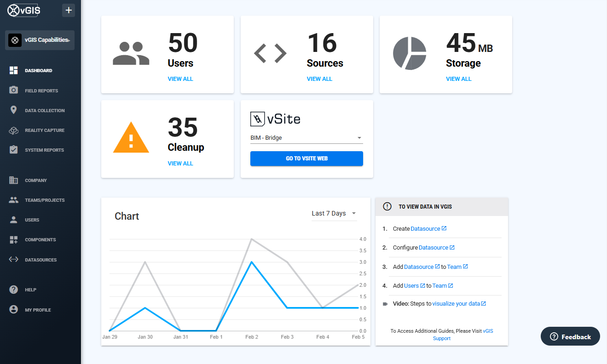Open Configure Datasource link in step 2
The image size is (607, 364).
437,248
